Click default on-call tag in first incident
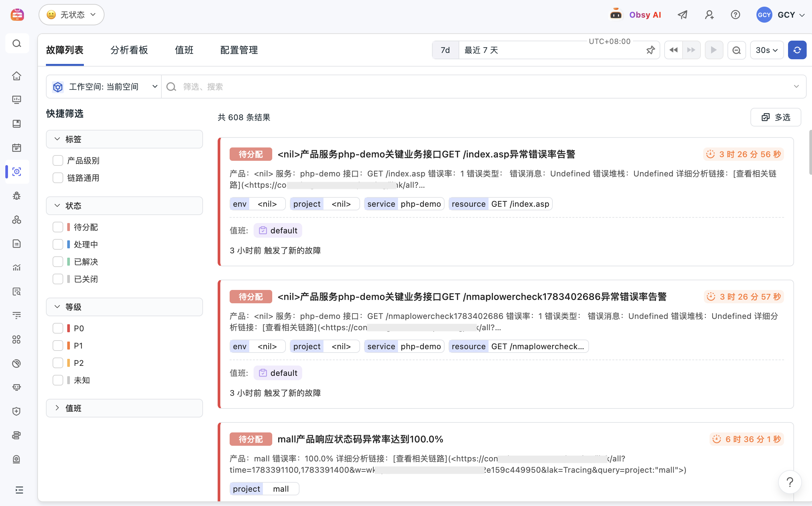Viewport: 812px width, 506px height. pyautogui.click(x=278, y=231)
